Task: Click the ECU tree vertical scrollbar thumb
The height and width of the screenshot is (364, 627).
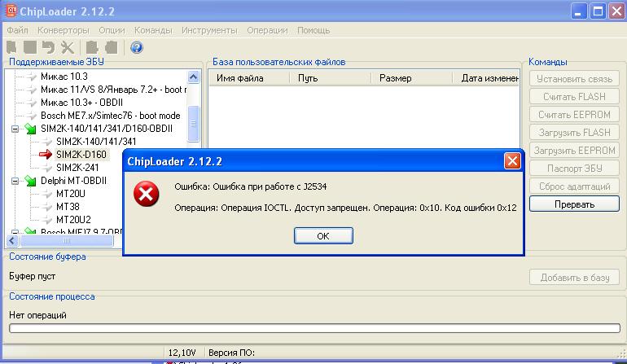Action: [x=194, y=124]
